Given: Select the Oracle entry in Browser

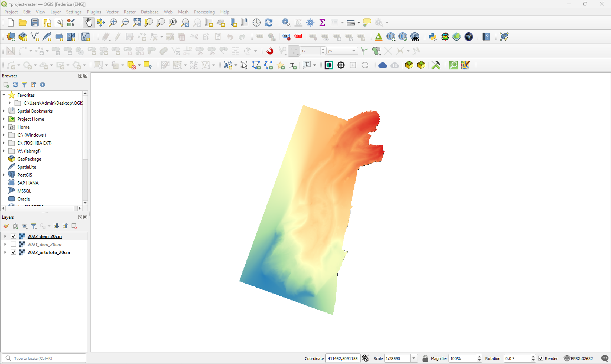Looking at the screenshot, I should (x=24, y=199).
